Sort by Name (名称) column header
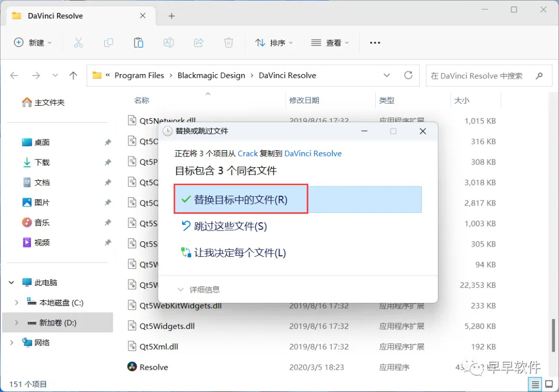The width and height of the screenshot is (559, 392). coord(141,100)
